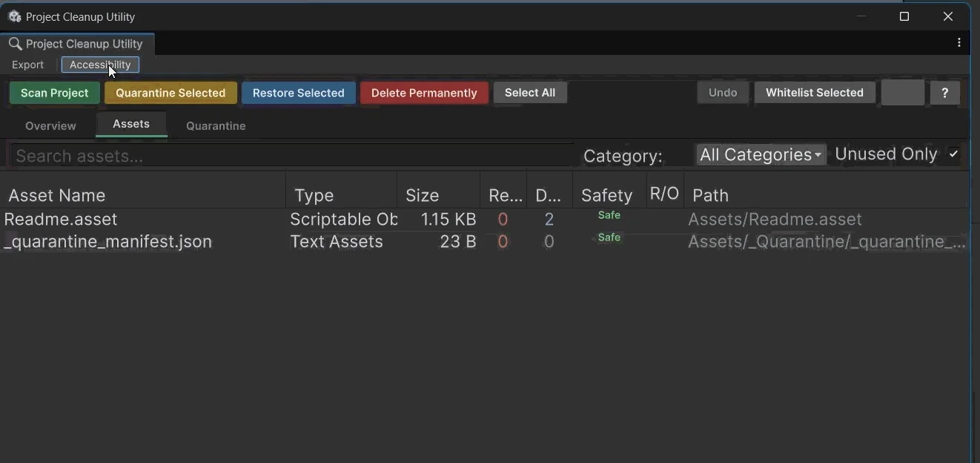Open the Accessibility menu
The image size is (980, 463).
tap(100, 65)
